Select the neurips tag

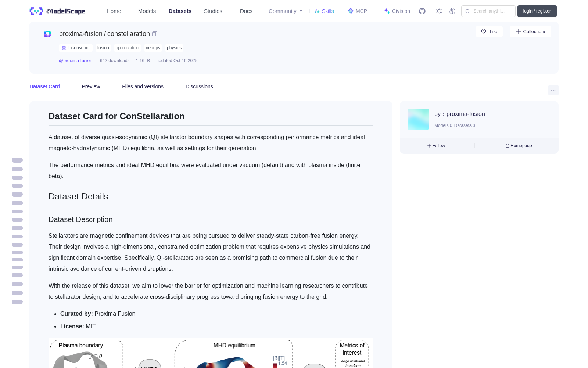pyautogui.click(x=153, y=48)
